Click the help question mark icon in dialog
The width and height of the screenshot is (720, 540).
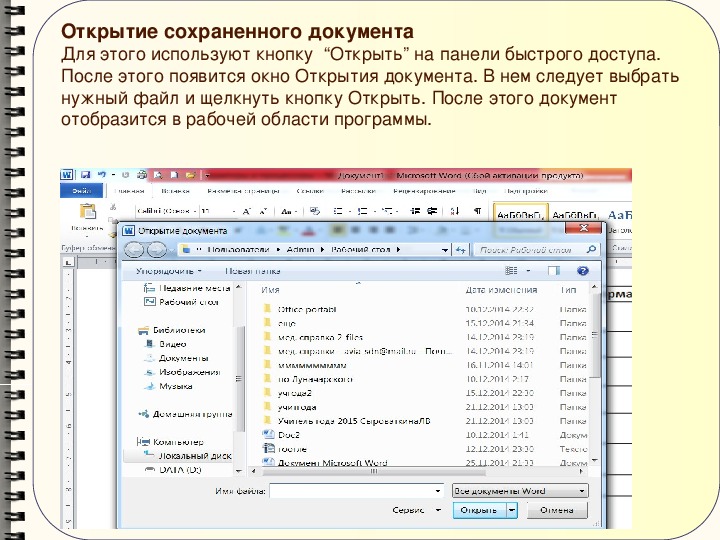[x=582, y=270]
